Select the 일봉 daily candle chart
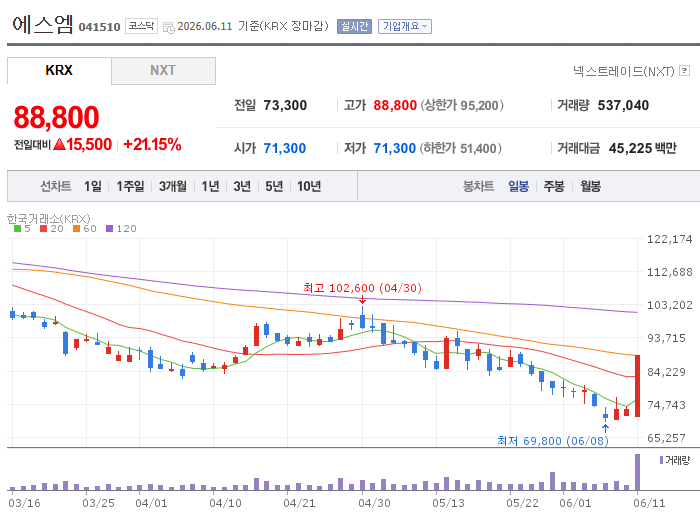Image resolution: width=700 pixels, height=520 pixels. coord(518,186)
